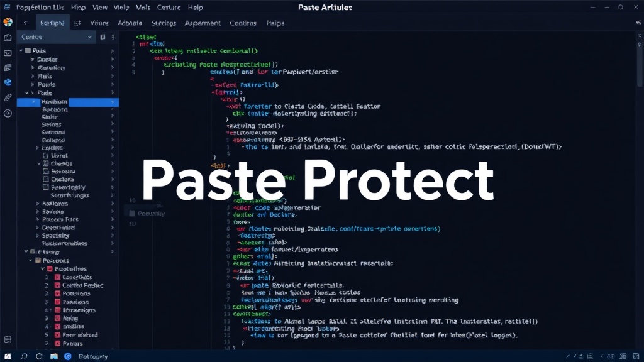Open the Windows Start menu
The image size is (644, 362).
pos(8,356)
